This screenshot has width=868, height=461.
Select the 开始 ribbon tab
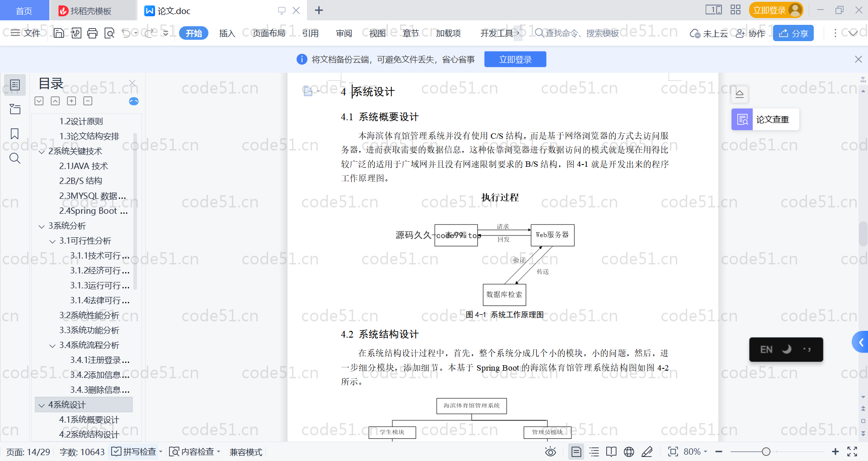point(193,33)
